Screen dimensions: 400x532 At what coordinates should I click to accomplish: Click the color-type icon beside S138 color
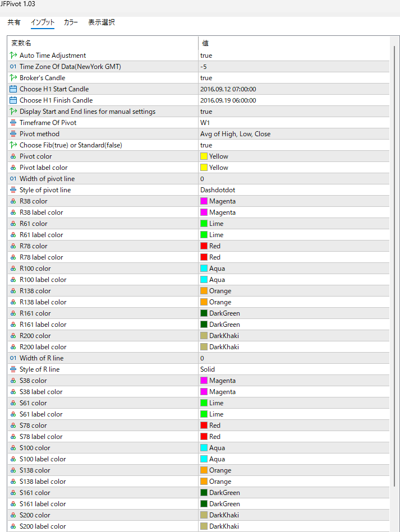13,470
